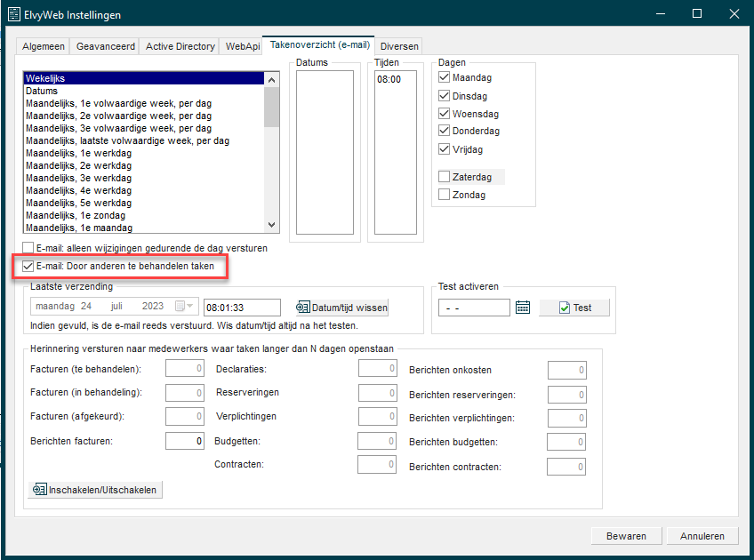The height and width of the screenshot is (560, 754).
Task: Click the calendar icon next to test date
Action: point(523,308)
